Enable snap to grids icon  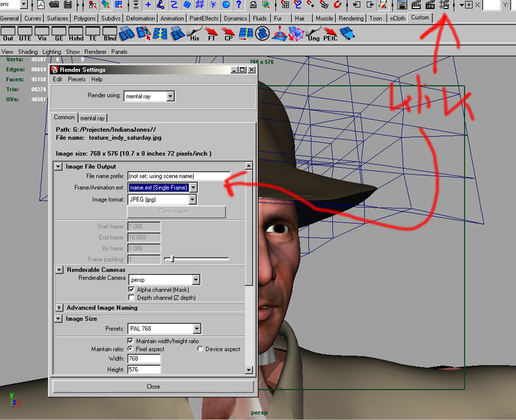tap(285, 5)
